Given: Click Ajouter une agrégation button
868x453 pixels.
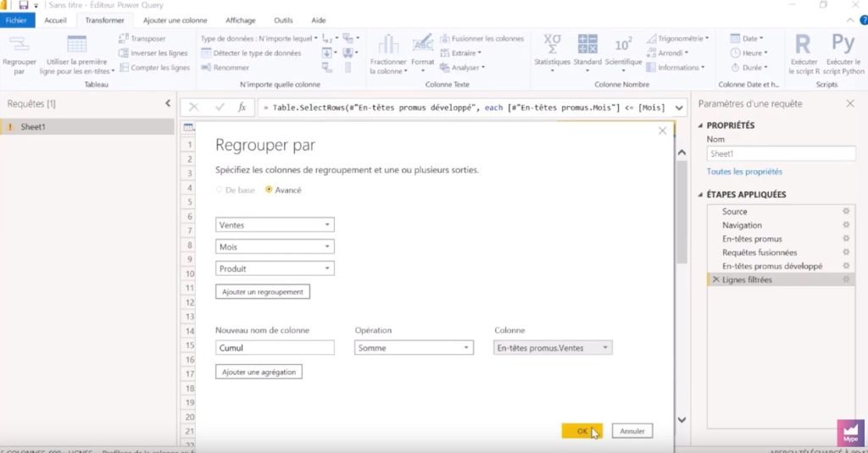Looking at the screenshot, I should [259, 373].
